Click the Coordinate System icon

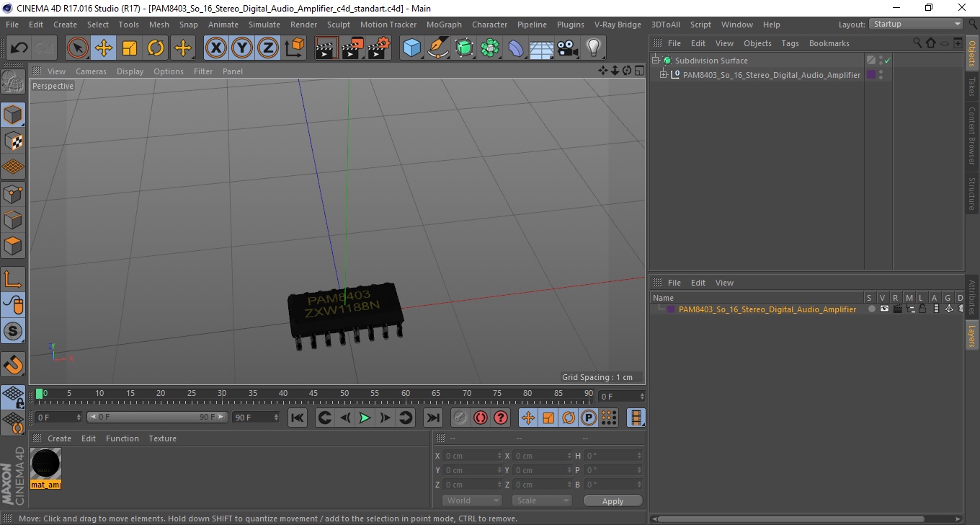pyautogui.click(x=295, y=48)
